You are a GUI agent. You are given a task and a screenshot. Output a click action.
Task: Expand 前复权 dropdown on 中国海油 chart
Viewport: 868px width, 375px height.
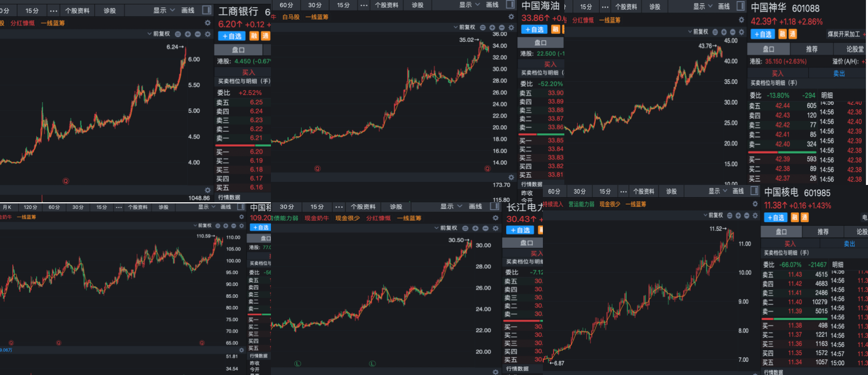[464, 28]
